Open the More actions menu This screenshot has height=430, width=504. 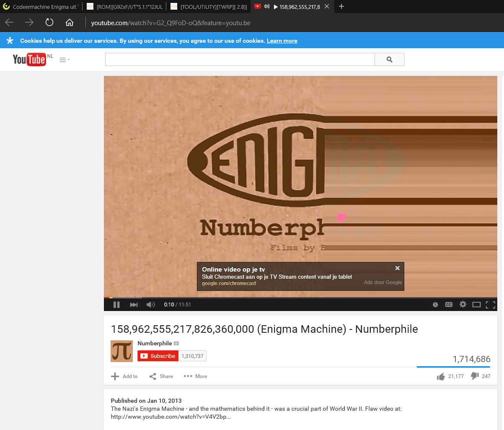[x=195, y=376]
